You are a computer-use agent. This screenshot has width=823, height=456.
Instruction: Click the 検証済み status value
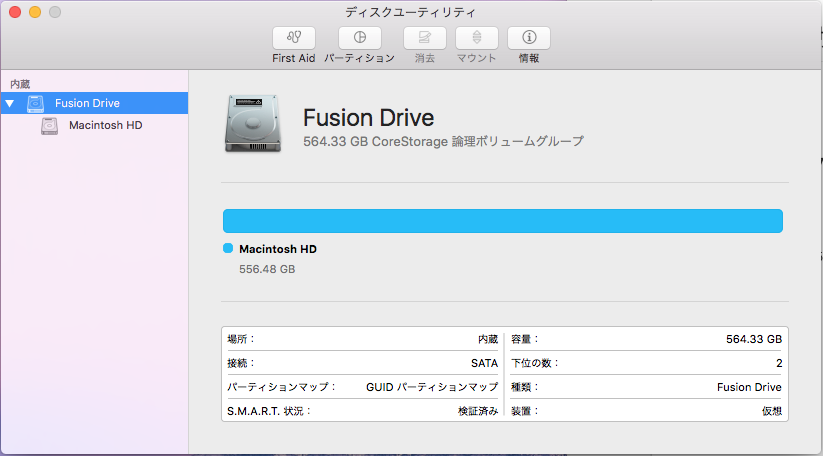[478, 411]
